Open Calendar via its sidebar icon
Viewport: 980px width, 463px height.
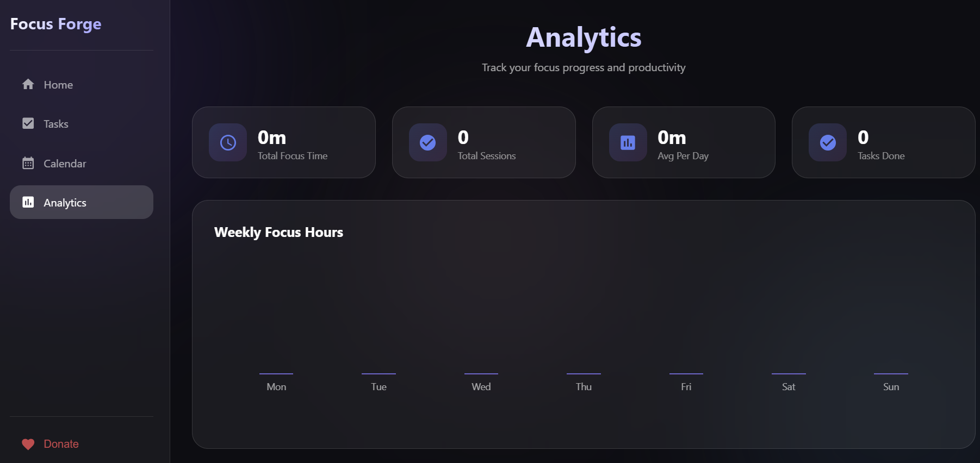pyautogui.click(x=28, y=163)
